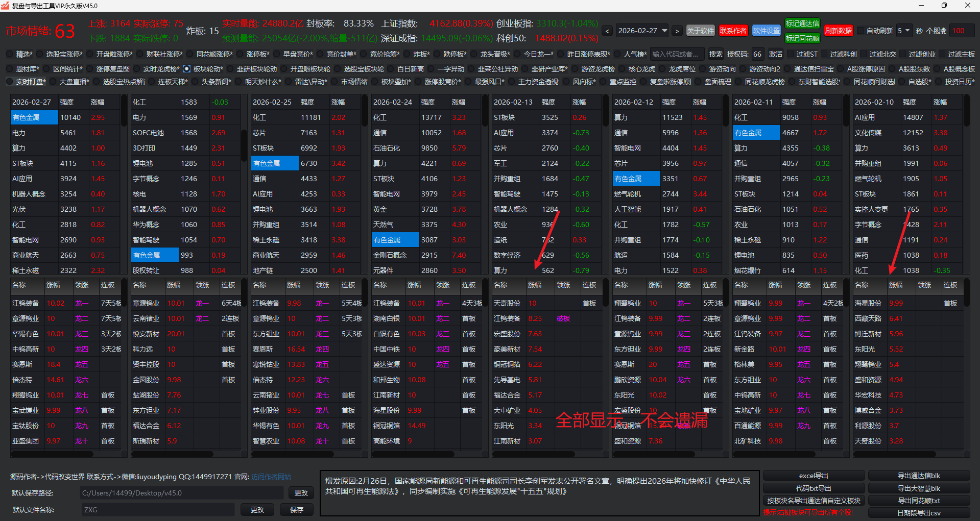Go to the previous date with the < arrow
The height and width of the screenshot is (521, 980).
pos(607,31)
